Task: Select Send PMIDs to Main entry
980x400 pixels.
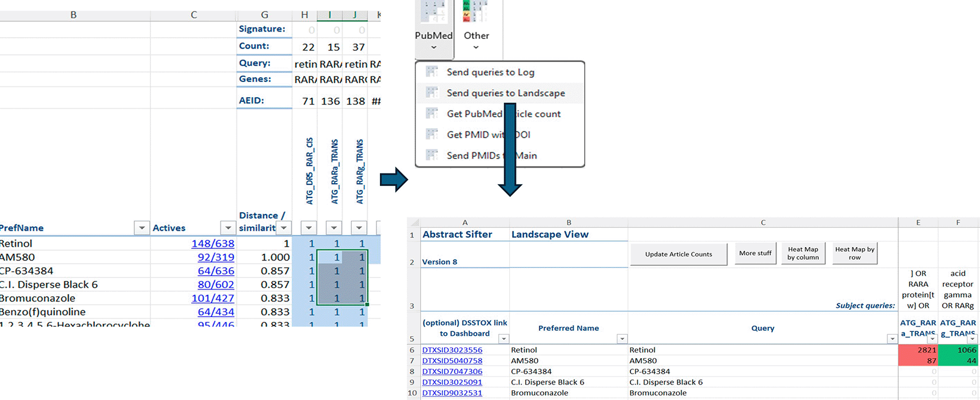Action: pos(499,155)
